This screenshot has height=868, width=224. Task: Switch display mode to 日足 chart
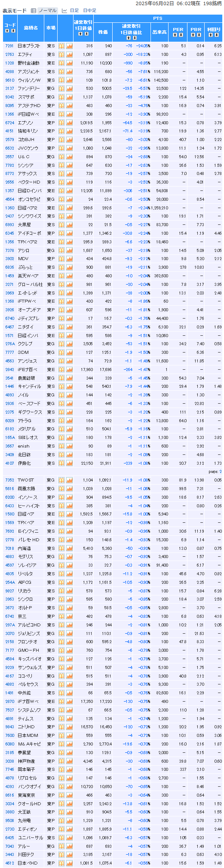[74, 10]
